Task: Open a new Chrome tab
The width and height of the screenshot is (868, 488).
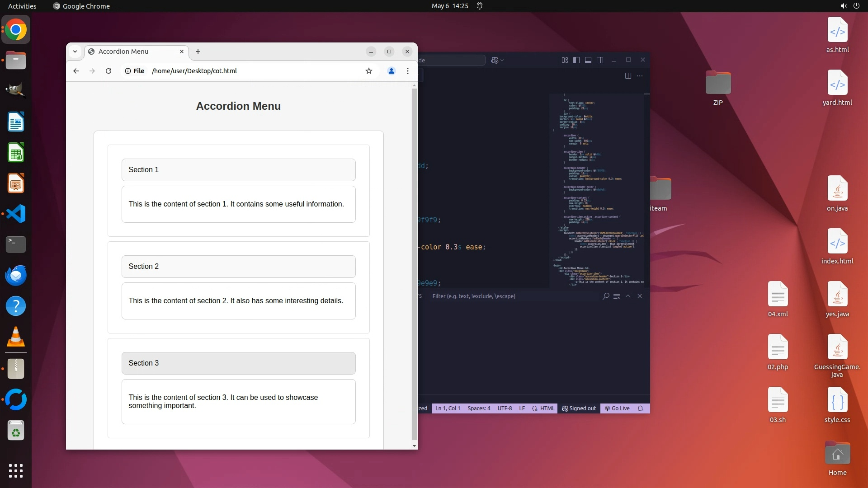Action: pos(198,52)
